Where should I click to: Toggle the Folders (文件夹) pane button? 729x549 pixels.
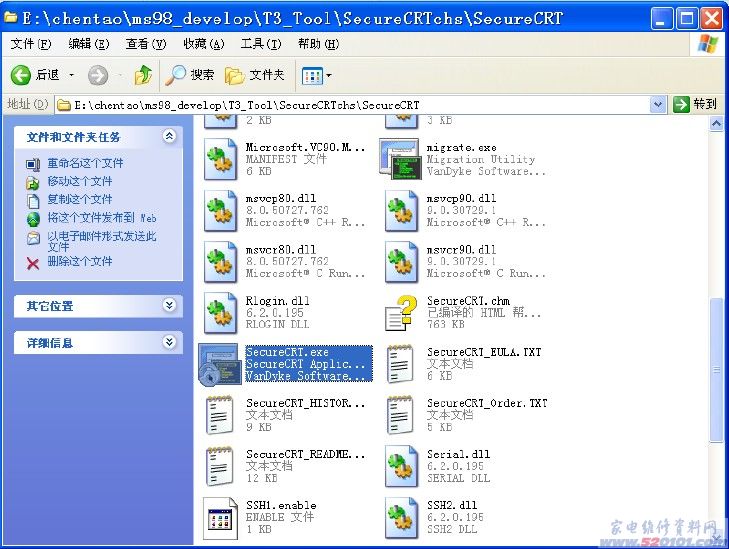click(255, 75)
